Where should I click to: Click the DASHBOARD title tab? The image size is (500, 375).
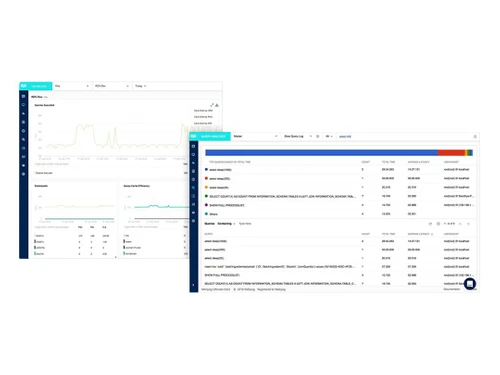coord(39,86)
